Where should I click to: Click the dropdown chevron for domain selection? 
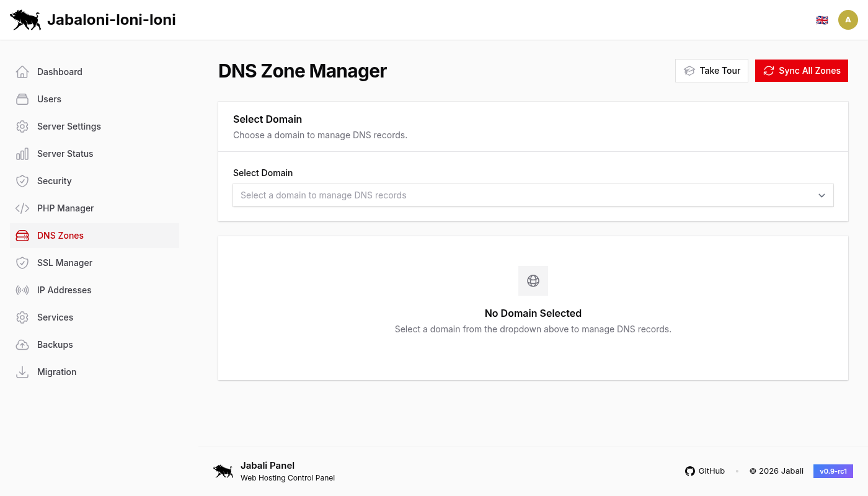821,195
